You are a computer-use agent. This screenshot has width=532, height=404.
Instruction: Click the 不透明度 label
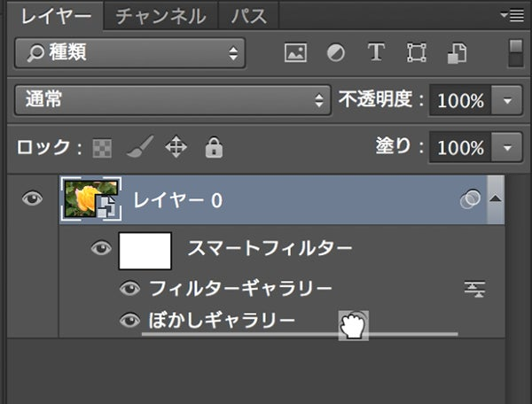point(381,99)
